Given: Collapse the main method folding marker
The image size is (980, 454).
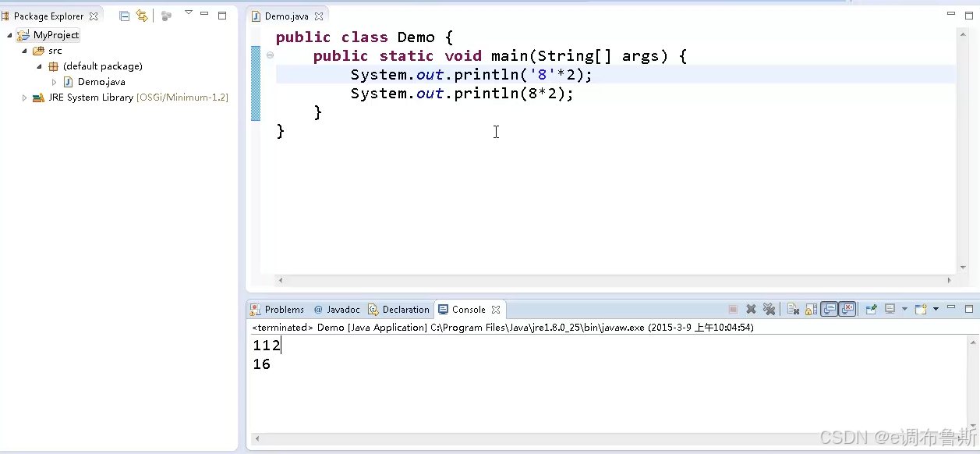Looking at the screenshot, I should (x=270, y=55).
